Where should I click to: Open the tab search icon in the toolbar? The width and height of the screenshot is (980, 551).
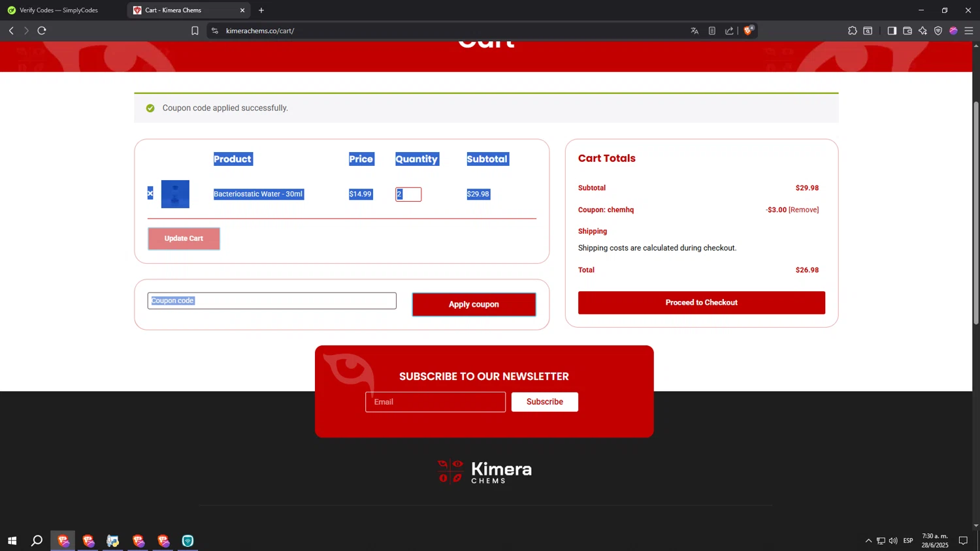pos(868,31)
